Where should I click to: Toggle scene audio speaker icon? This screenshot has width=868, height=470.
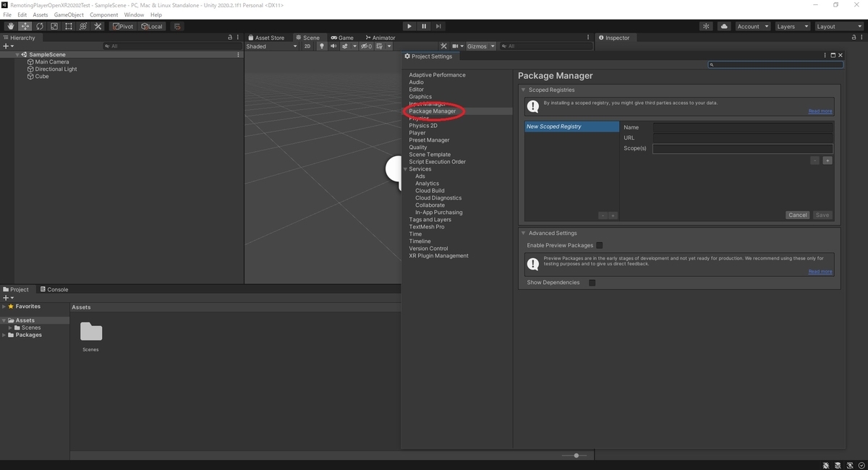333,46
